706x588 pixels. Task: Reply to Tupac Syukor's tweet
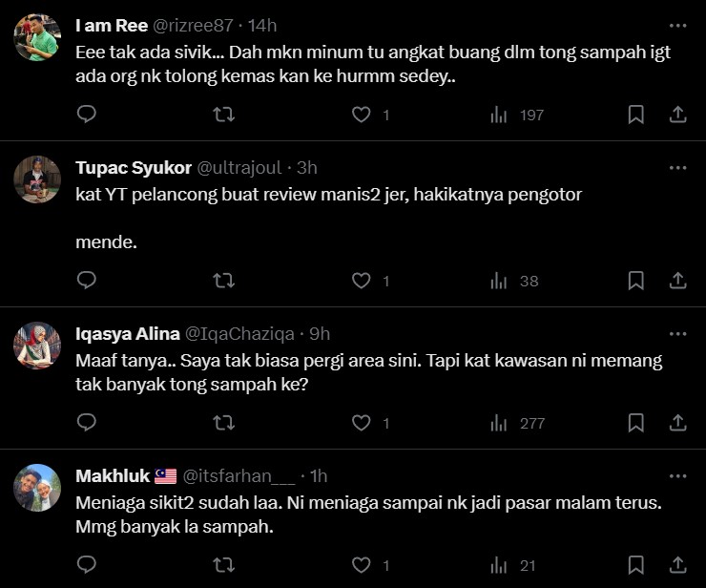(86, 281)
